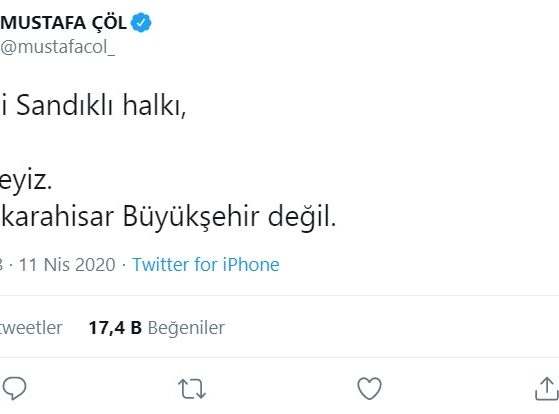
Task: Click the word 'Beğeniler' label
Action: click(186, 328)
